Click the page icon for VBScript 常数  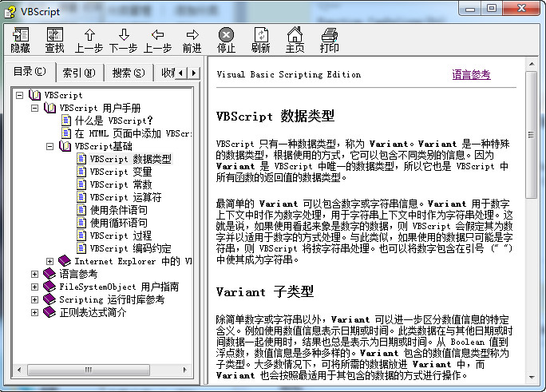81,184
